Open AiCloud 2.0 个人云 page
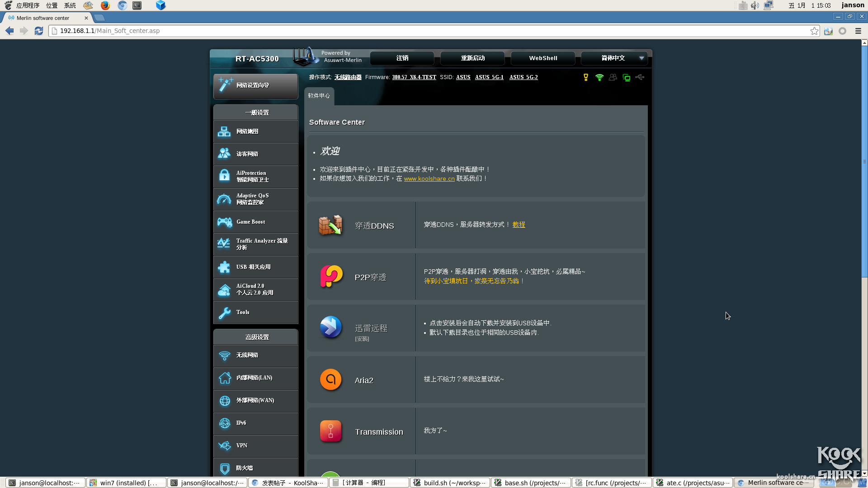Image resolution: width=868 pixels, height=488 pixels. [x=256, y=290]
